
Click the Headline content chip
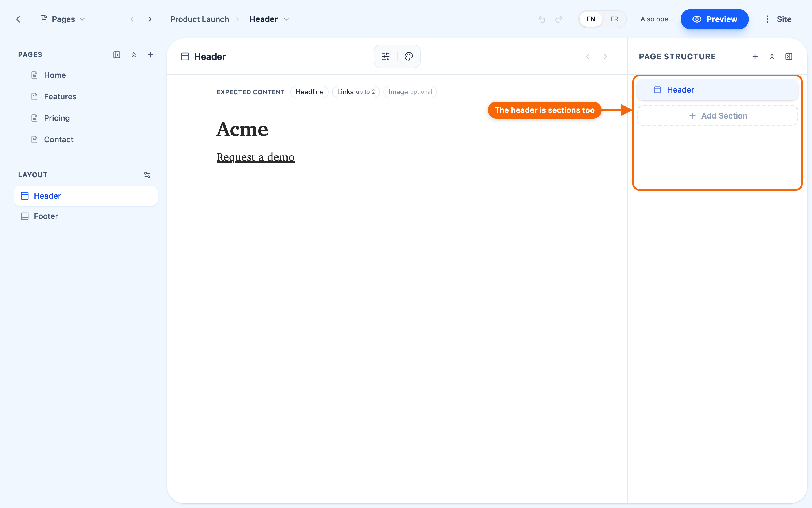[x=309, y=92]
